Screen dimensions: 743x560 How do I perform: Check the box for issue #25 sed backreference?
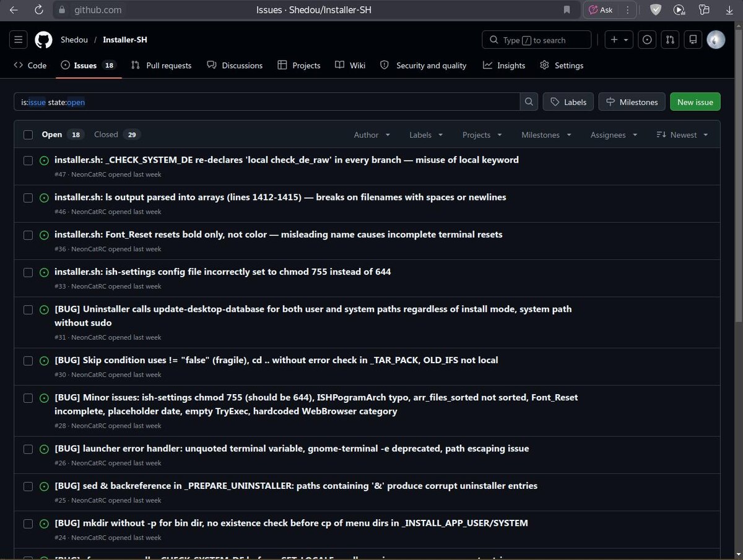(28, 486)
